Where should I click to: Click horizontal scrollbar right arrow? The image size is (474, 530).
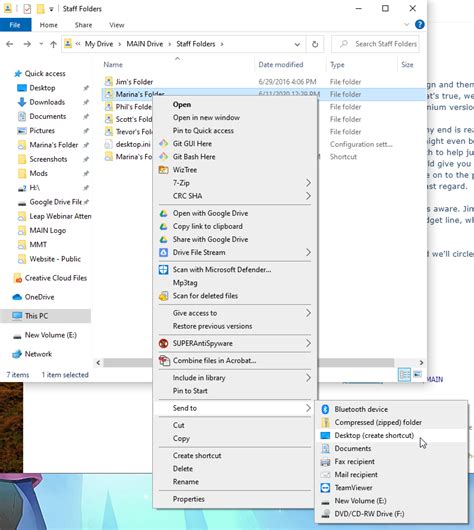click(421, 363)
